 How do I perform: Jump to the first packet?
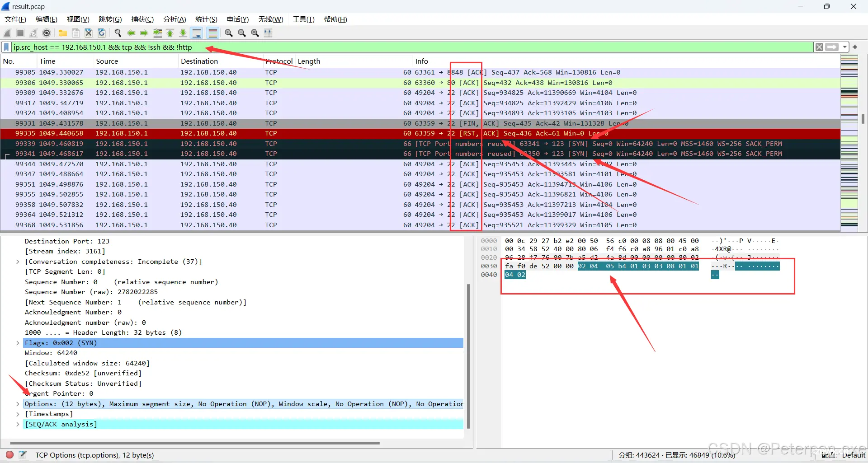(170, 33)
